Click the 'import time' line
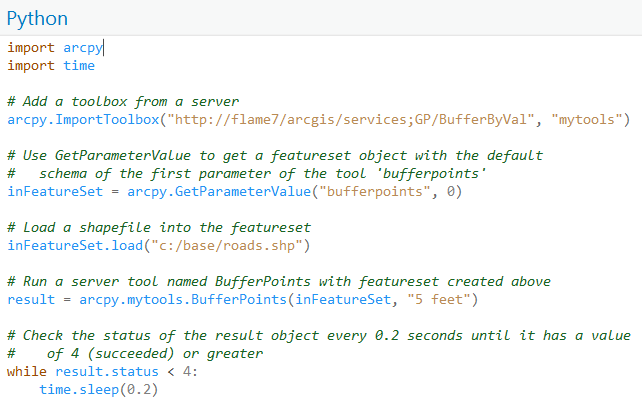Image resolution: width=642 pixels, height=403 pixels. tap(51, 65)
